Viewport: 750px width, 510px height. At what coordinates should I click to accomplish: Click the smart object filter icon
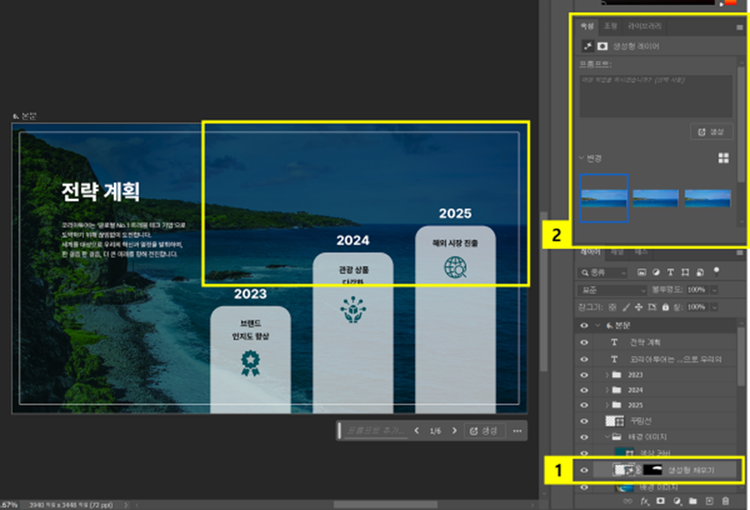click(x=700, y=272)
